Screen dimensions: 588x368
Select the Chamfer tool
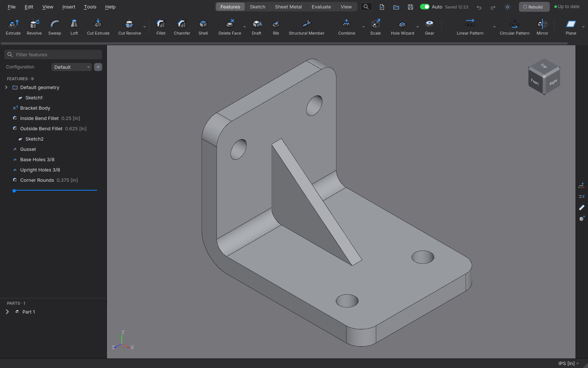[x=182, y=28]
